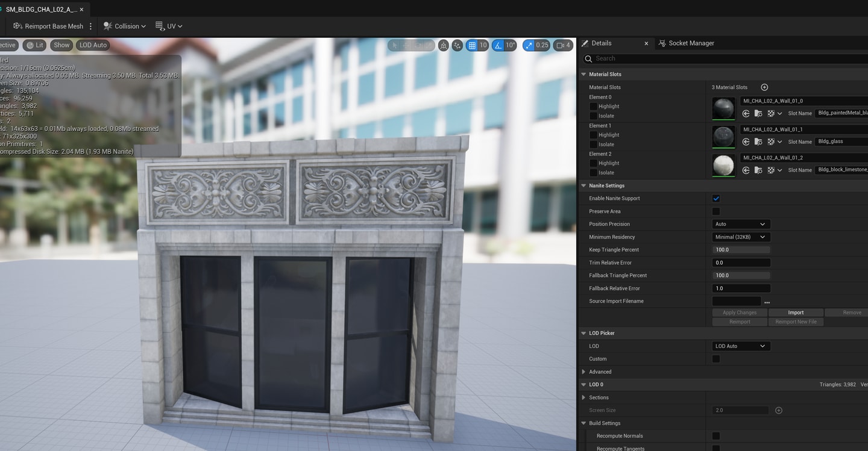Screen dimensions: 868x451
Task: Toggle rotation snap angle icon
Action: (x=498, y=45)
